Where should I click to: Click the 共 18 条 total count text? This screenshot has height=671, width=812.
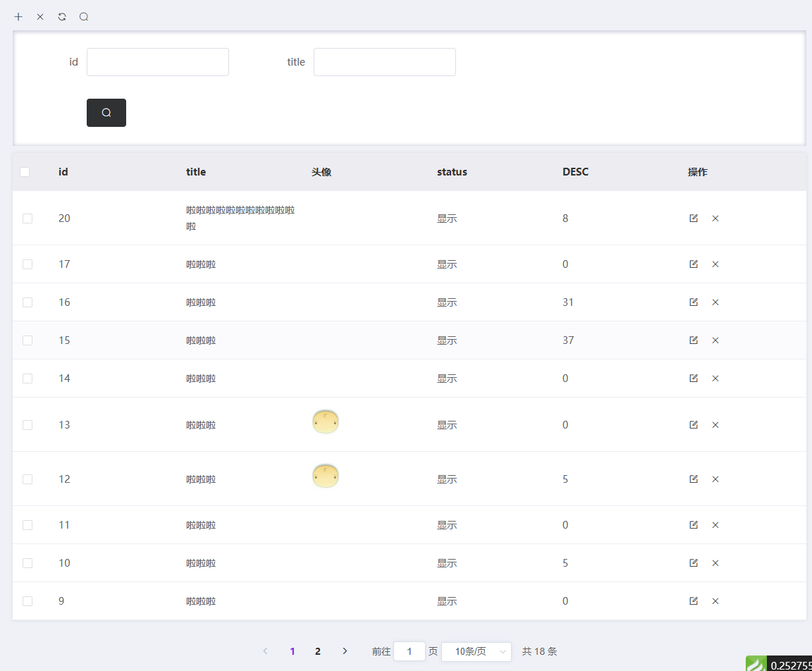[539, 651]
